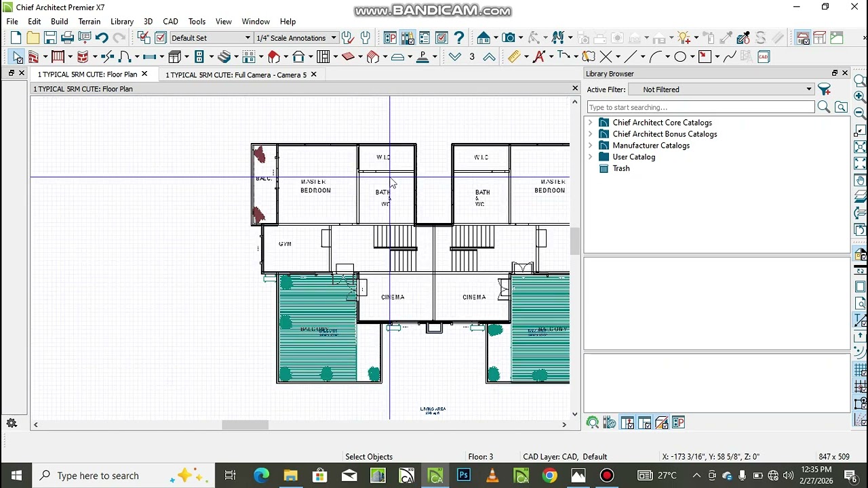Select the Draw Line CAD tool

631,57
